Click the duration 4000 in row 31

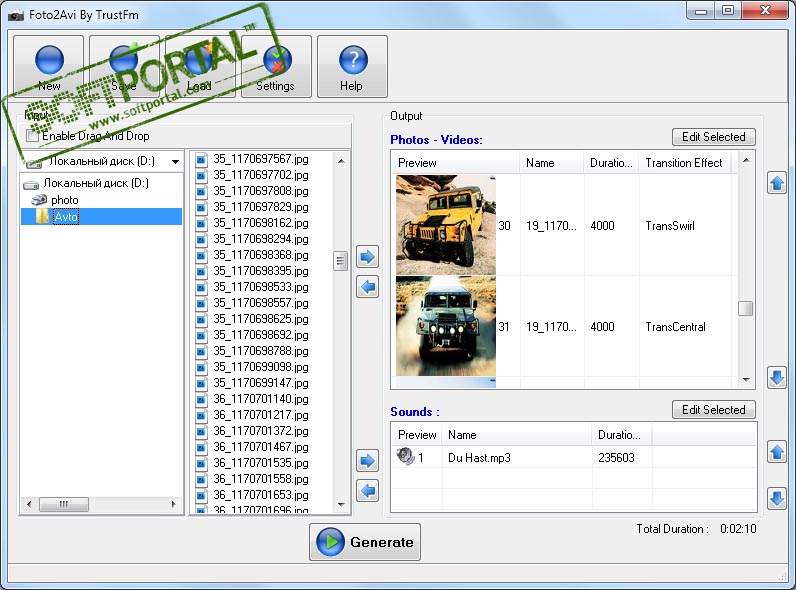click(x=603, y=327)
